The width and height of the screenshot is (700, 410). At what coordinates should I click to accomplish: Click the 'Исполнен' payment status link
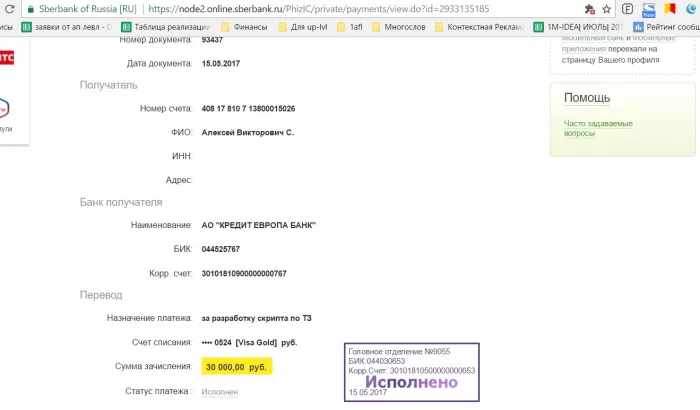[219, 392]
